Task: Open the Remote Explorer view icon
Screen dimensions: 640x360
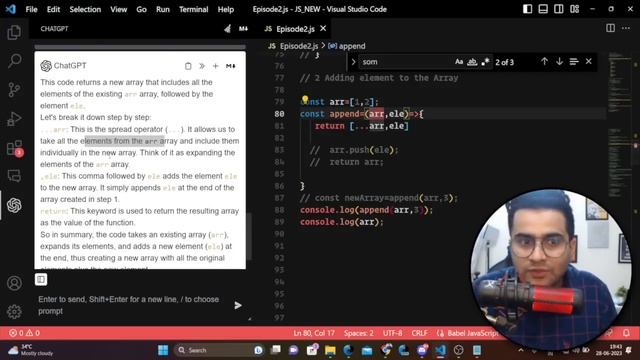Action: [14, 176]
